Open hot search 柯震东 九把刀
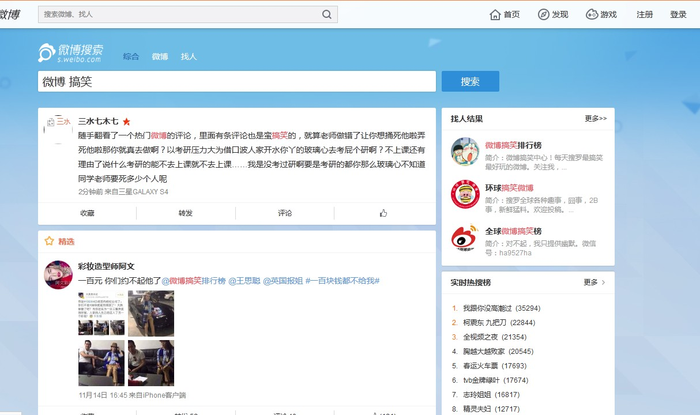The height and width of the screenshot is (415, 700). pos(484,323)
